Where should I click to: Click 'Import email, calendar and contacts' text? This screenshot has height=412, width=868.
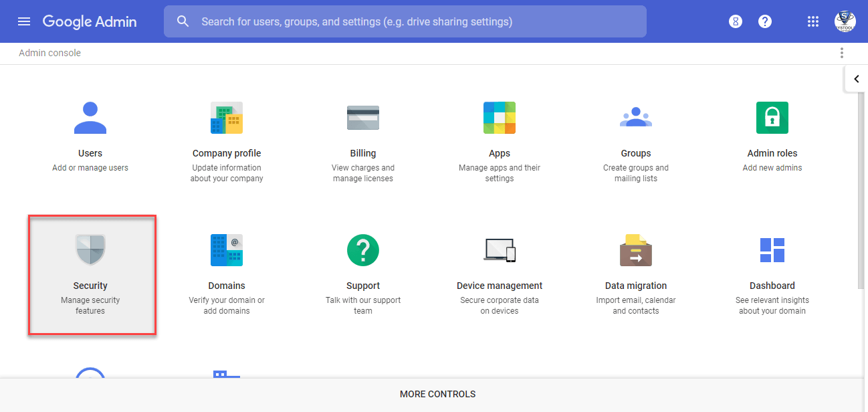pyautogui.click(x=636, y=306)
